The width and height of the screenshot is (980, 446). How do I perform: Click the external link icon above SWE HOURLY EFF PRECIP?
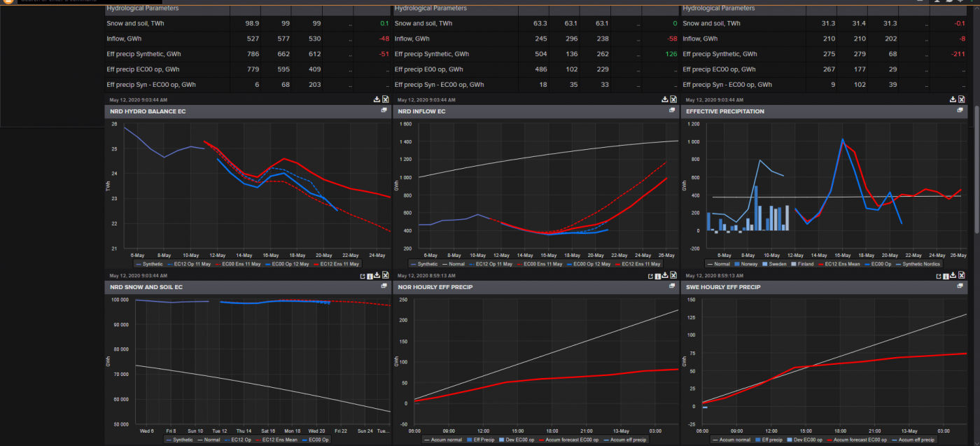938,276
